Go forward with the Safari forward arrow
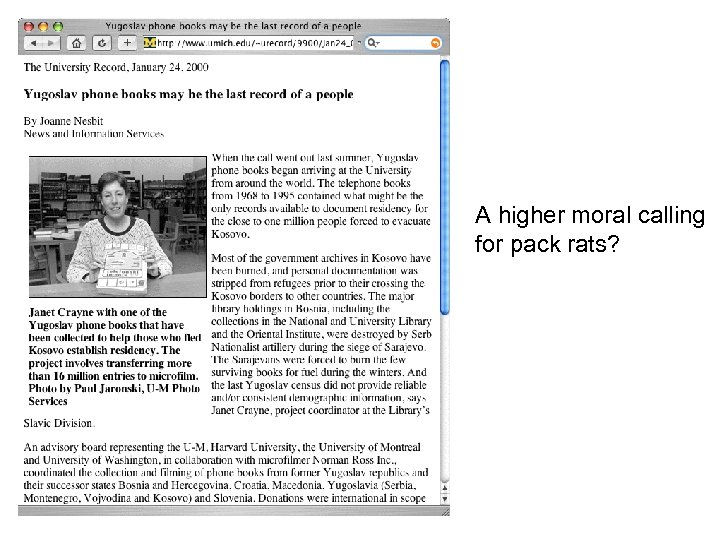The width and height of the screenshot is (720, 540). pyautogui.click(x=51, y=43)
